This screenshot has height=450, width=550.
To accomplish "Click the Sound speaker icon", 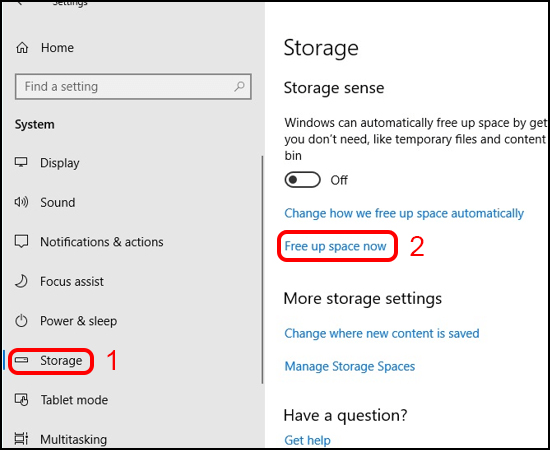I will (x=21, y=202).
